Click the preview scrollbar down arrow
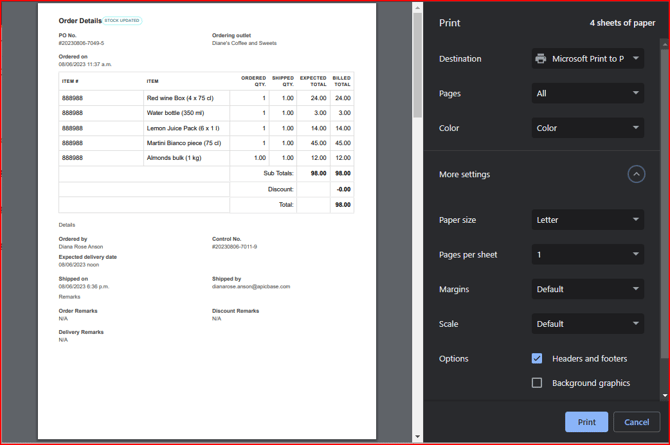This screenshot has width=670, height=445. click(x=417, y=437)
